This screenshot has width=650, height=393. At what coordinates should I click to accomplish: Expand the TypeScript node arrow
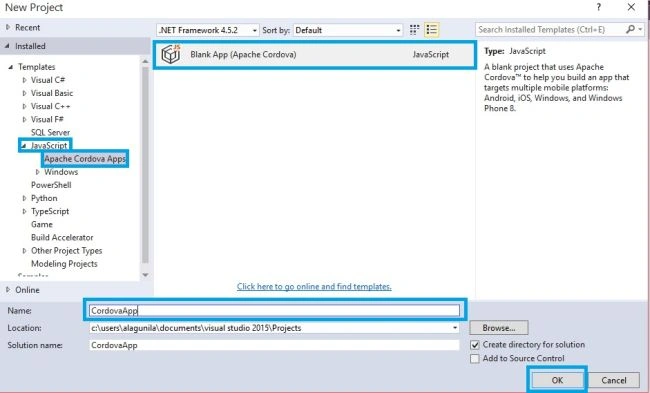tap(24, 211)
